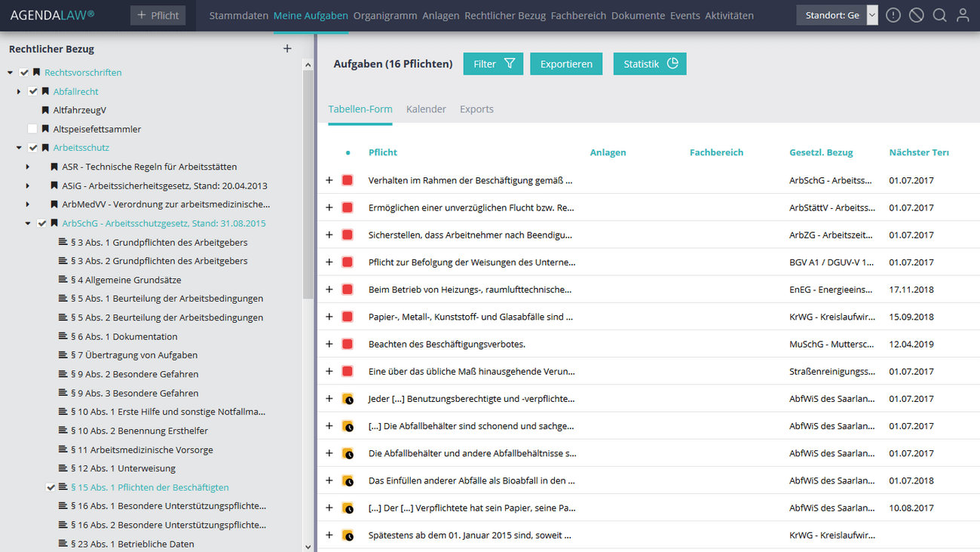Click clock status icon of Spätestens ab dem row
The image size is (980, 552).
click(x=348, y=535)
